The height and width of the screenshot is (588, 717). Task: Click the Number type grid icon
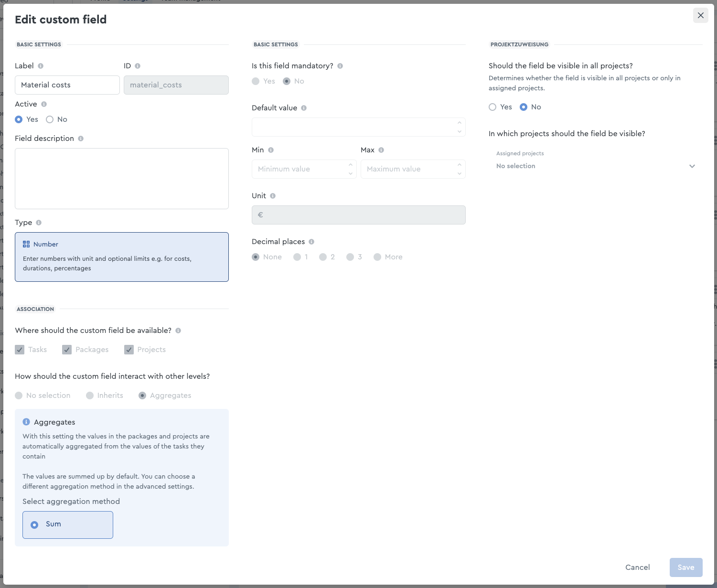click(x=26, y=244)
